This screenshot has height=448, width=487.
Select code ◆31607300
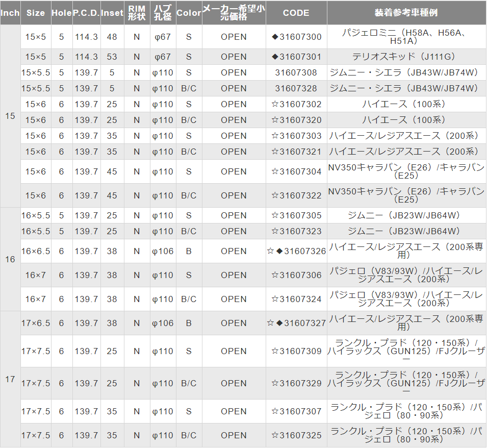click(x=296, y=37)
